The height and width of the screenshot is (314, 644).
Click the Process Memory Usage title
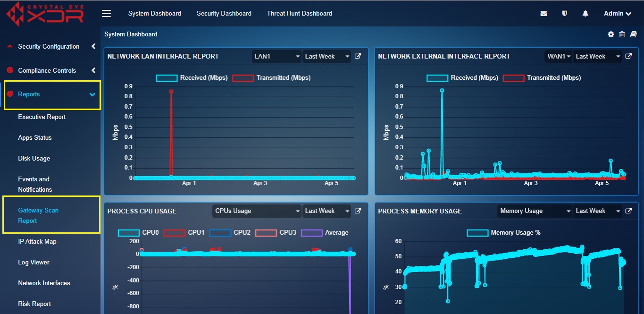tap(420, 211)
